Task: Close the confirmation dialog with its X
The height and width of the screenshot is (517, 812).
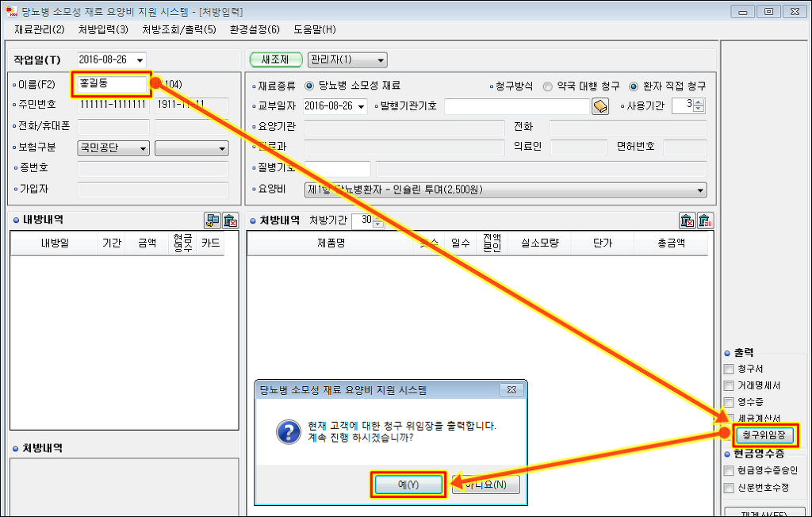Action: point(513,390)
